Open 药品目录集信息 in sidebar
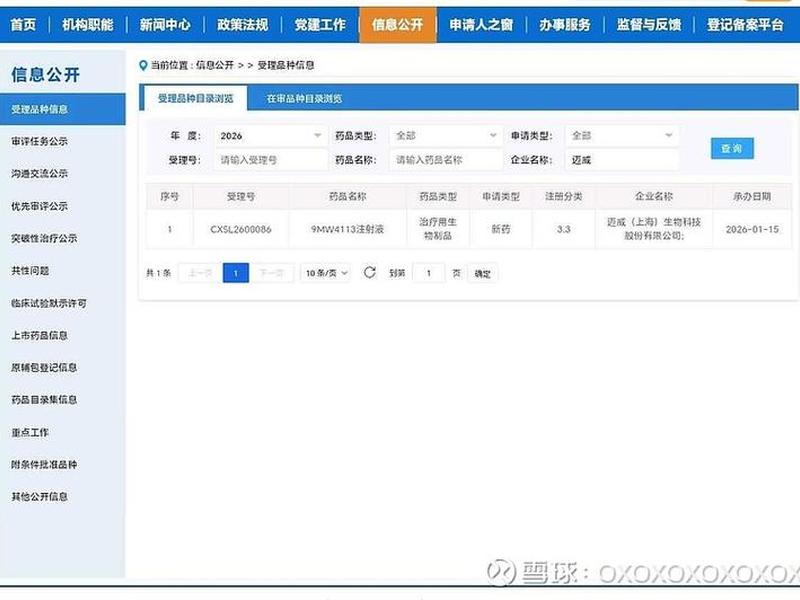This screenshot has height=600, width=800. 44,399
